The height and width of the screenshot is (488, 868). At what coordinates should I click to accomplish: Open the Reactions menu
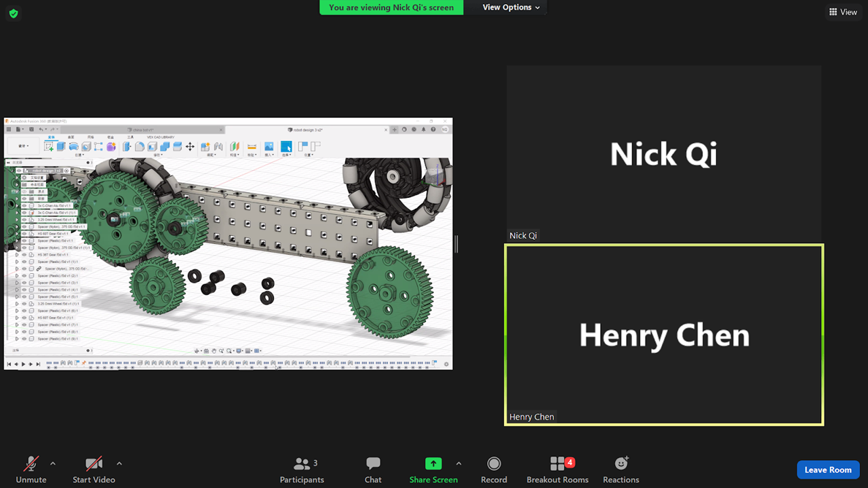coord(620,470)
